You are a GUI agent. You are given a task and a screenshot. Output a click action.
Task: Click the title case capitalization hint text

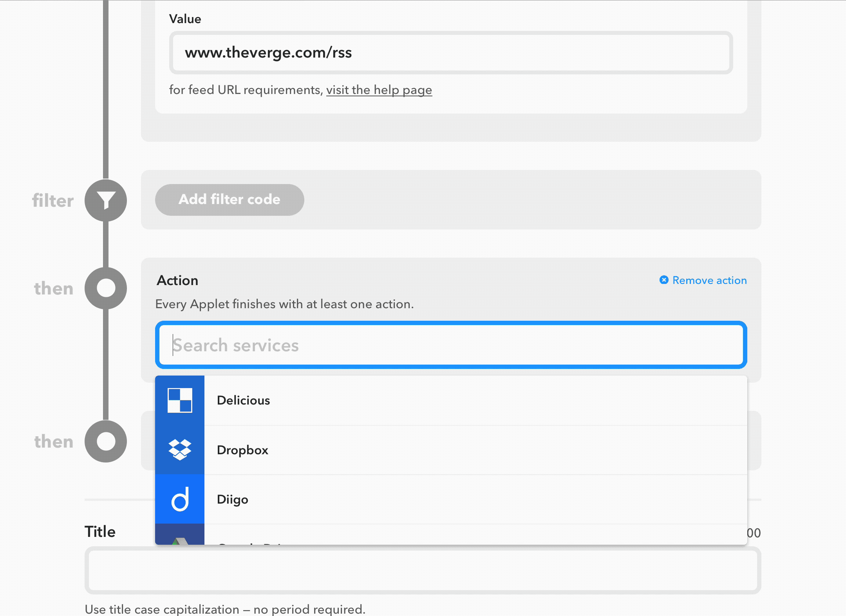[x=225, y=609]
